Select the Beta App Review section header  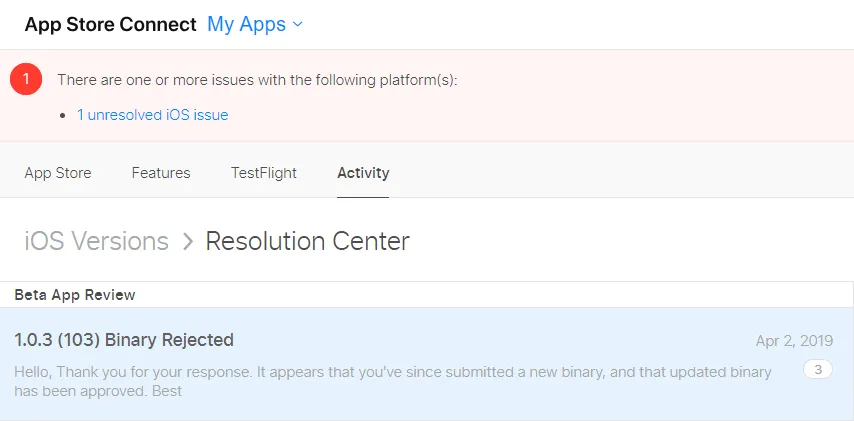pyautogui.click(x=75, y=295)
